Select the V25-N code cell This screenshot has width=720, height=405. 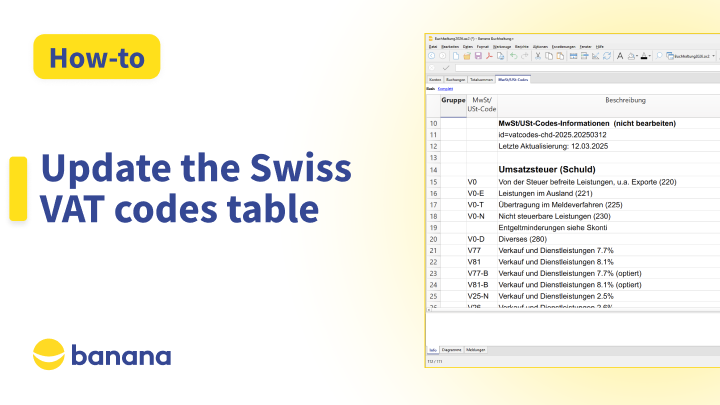click(482, 296)
